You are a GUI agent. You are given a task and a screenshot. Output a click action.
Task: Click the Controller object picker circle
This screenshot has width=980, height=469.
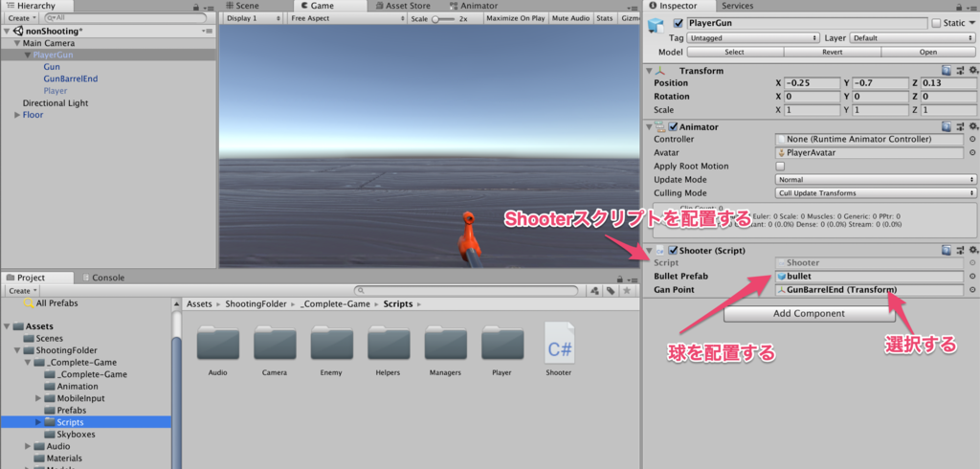coord(972,139)
